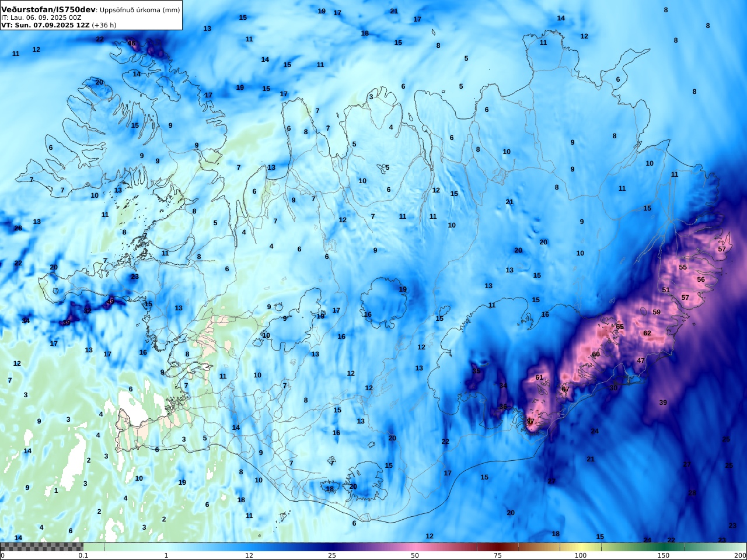Click the 75 label on the color scale
This screenshot has width=747, height=560.
click(498, 555)
